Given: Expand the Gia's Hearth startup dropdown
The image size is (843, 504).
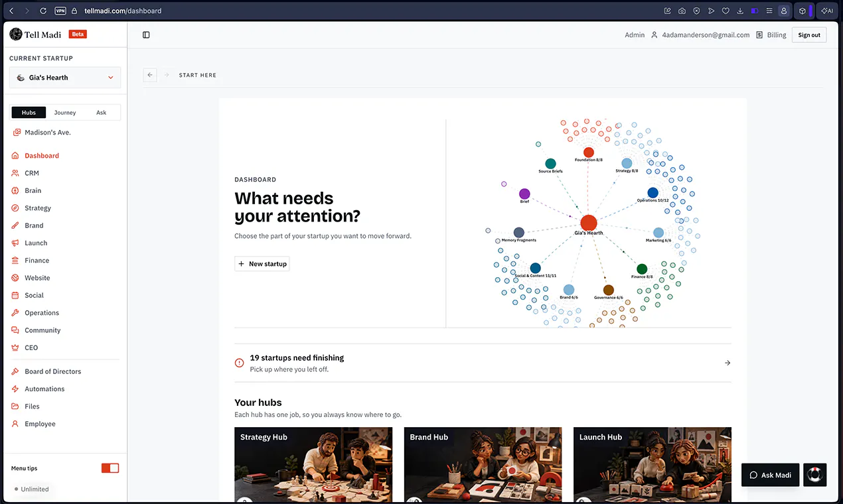Looking at the screenshot, I should (x=65, y=78).
